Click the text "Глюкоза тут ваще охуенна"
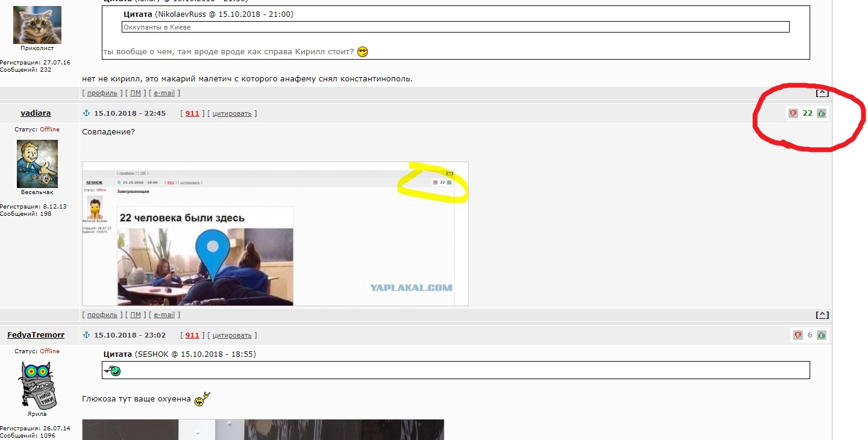The width and height of the screenshot is (868, 440). 136,399
